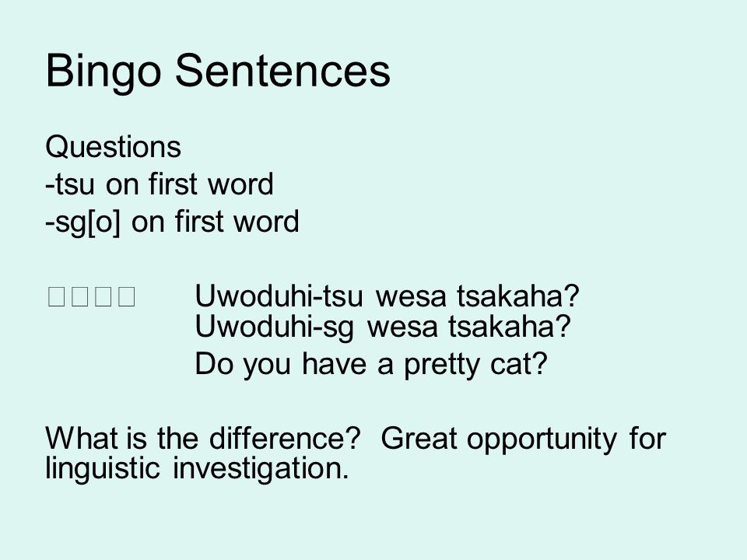Viewport: 747px width, 560px height.
Task: Click the words 'linguistic investigation.'
Action: [x=197, y=468]
